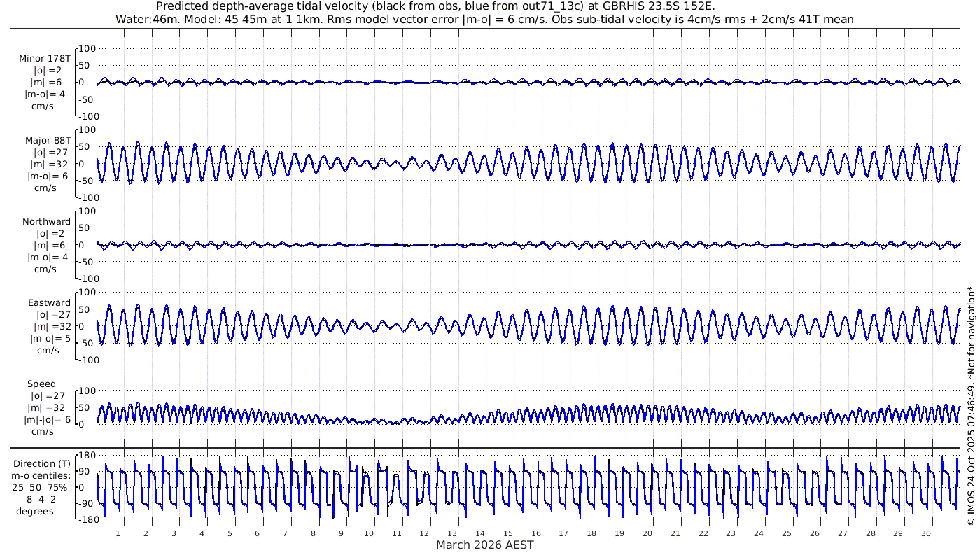Click the "100" tick in the Speed panel

point(88,391)
